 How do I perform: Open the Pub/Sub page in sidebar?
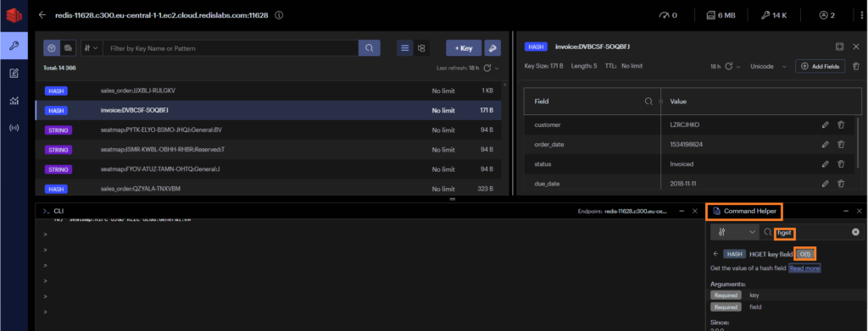pyautogui.click(x=14, y=128)
